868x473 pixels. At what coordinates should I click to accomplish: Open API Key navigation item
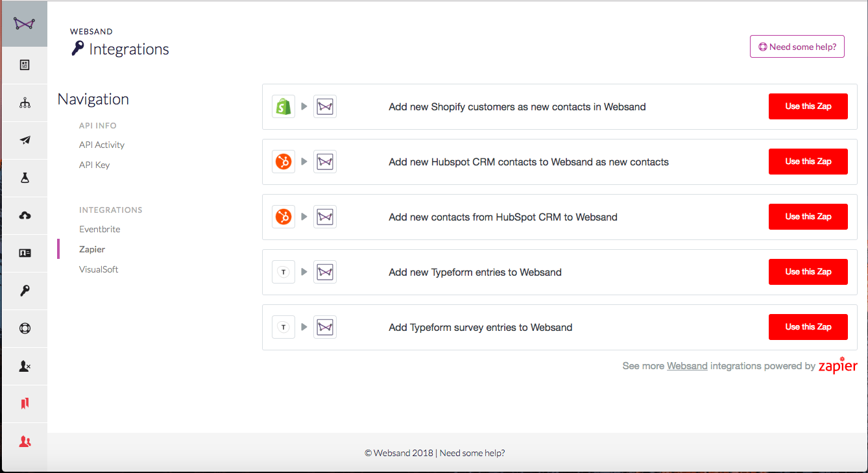coord(95,165)
